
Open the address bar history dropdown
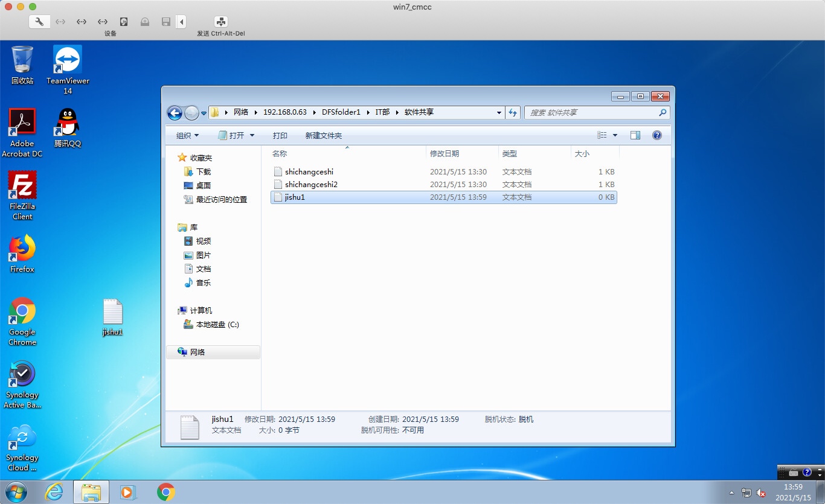[499, 113]
